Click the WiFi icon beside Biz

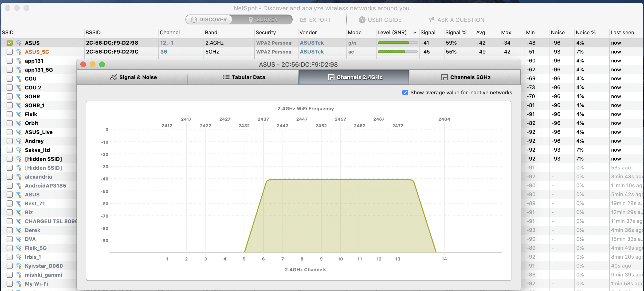coord(19,212)
